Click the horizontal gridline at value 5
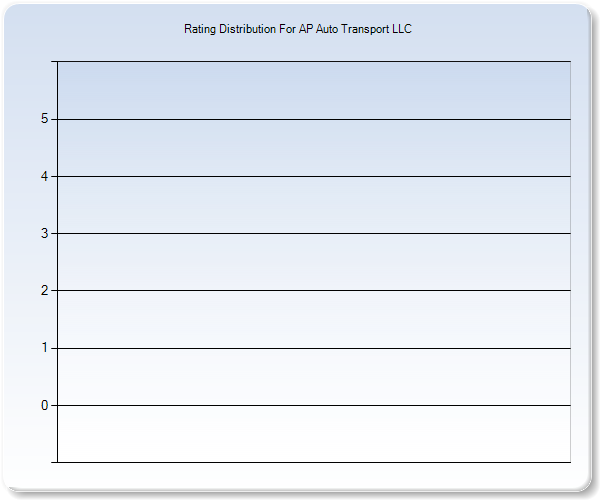The image size is (600, 500). point(314,119)
